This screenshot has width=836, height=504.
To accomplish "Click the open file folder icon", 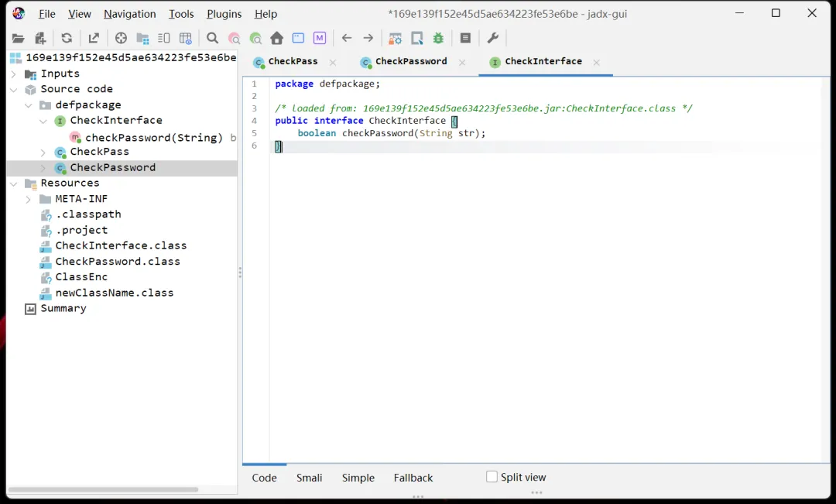I will 18,38.
